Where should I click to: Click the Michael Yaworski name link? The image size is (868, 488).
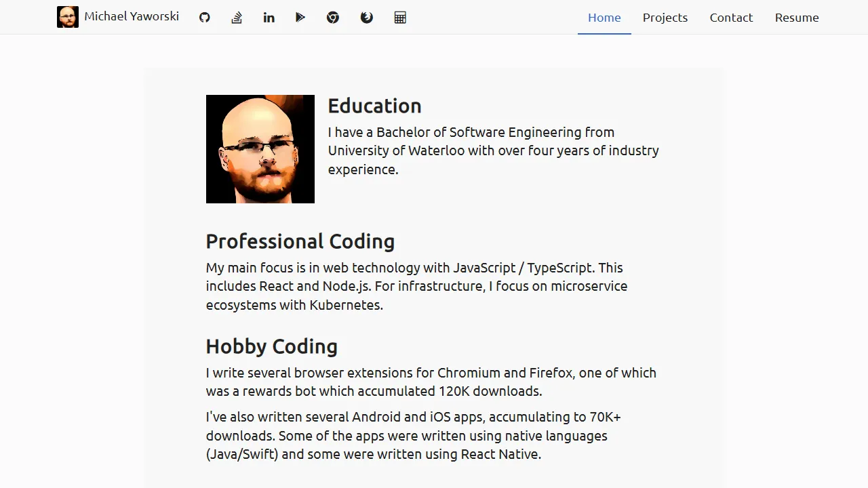click(x=132, y=16)
